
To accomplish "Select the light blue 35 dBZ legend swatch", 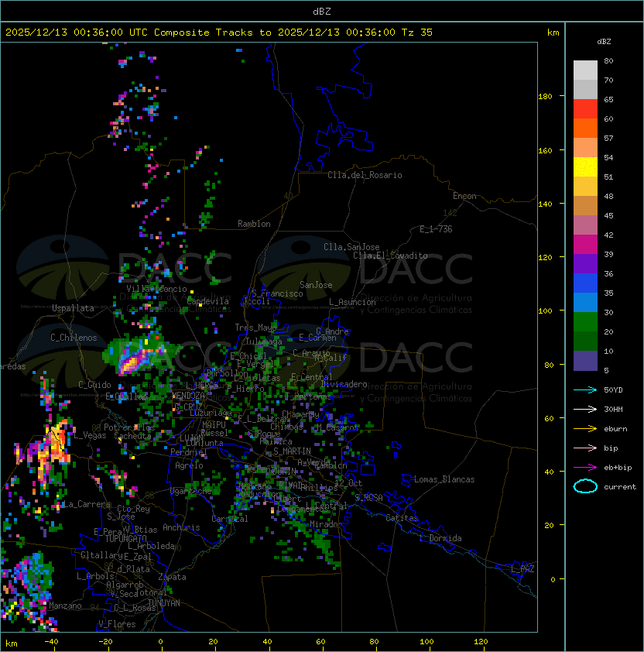I will (585, 302).
